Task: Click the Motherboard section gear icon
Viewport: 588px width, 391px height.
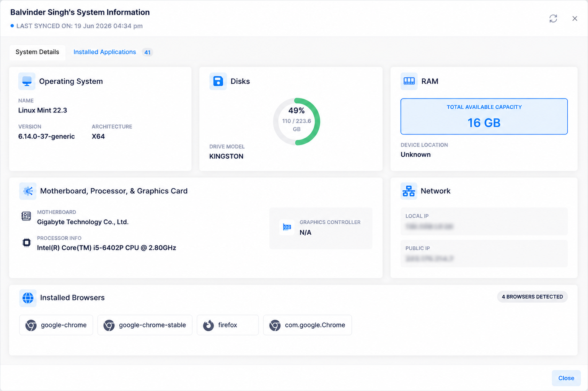Action: point(28,191)
